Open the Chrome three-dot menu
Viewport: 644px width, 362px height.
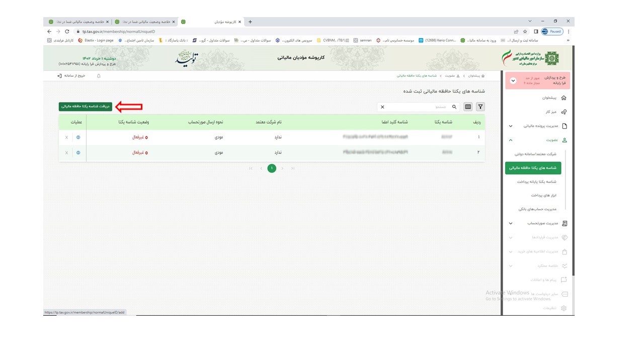click(x=569, y=31)
